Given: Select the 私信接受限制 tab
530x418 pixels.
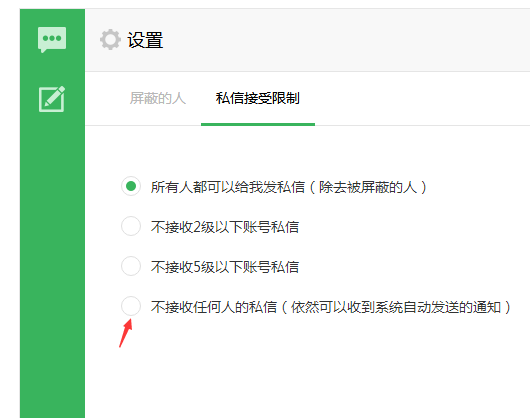Looking at the screenshot, I should click(x=258, y=98).
